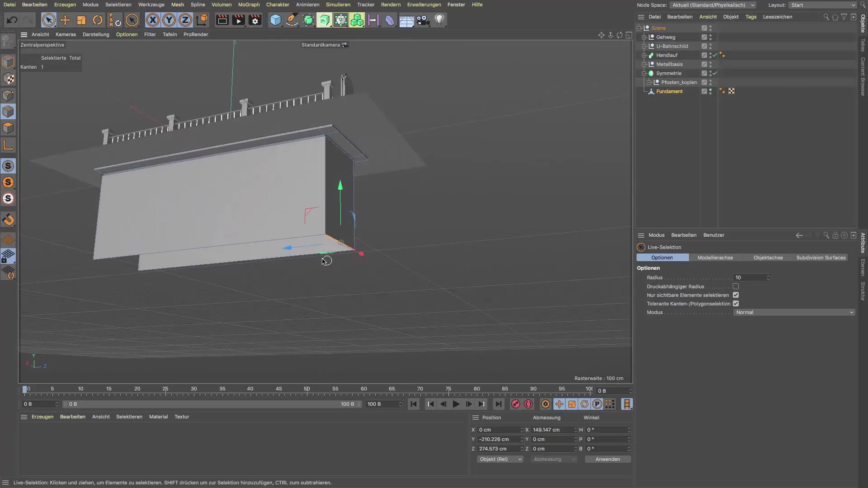Click timeline preview range bar

pos(212,404)
